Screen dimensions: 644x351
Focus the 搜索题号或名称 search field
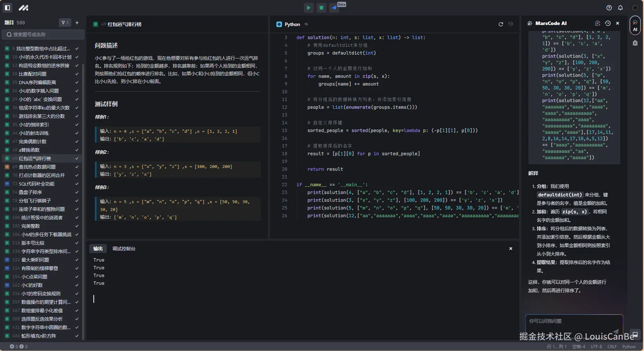(x=43, y=35)
